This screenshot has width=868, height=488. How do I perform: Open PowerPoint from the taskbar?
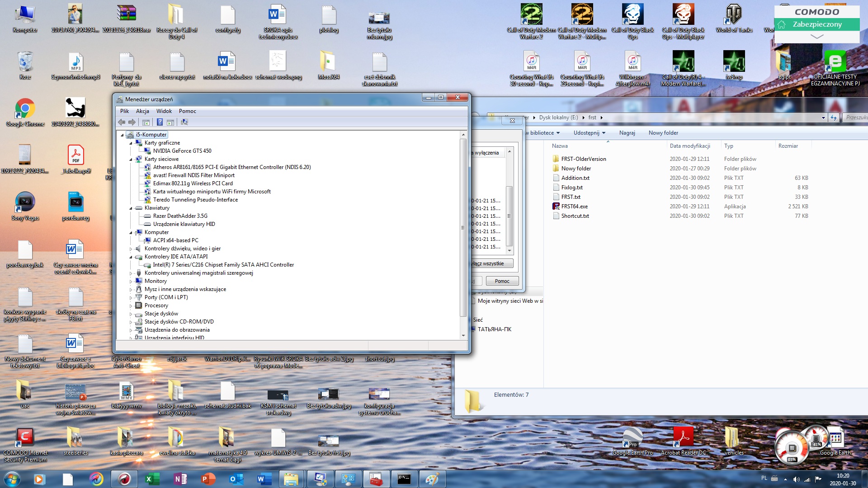pos(208,479)
